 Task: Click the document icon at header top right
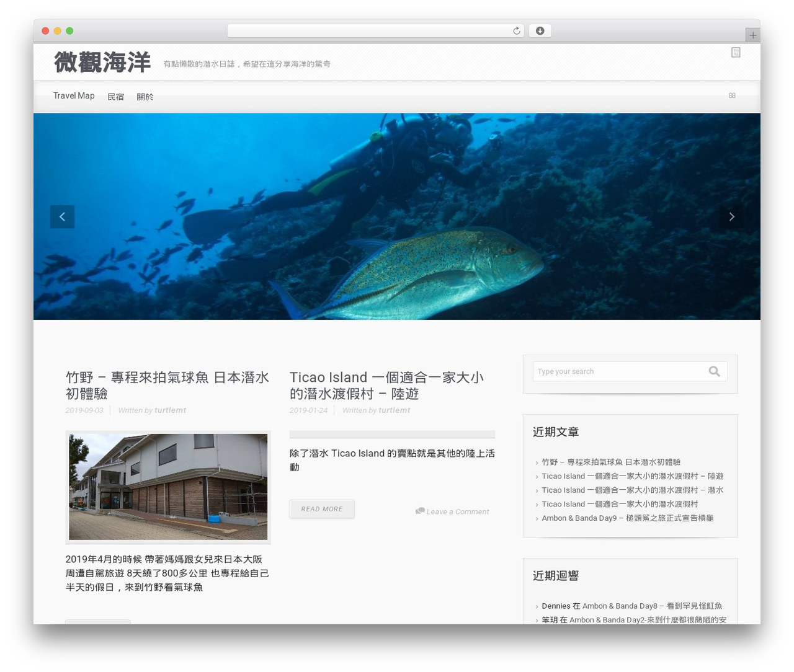tap(736, 53)
